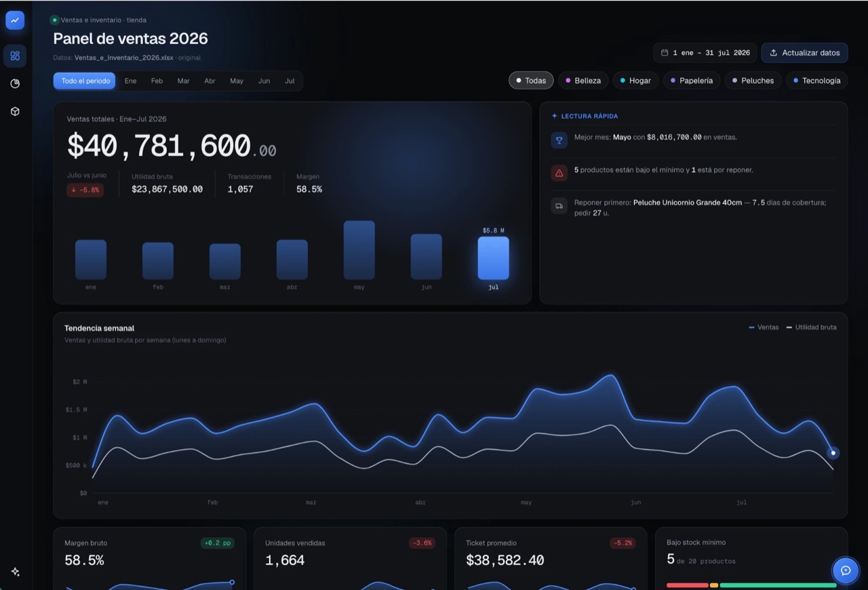Switch to Abr month tab

click(x=210, y=81)
